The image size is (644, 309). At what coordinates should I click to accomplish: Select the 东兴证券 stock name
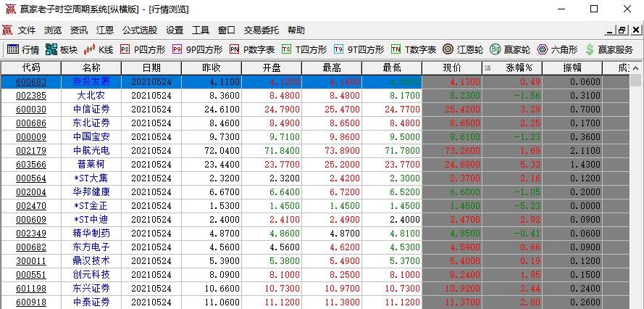[91, 289]
